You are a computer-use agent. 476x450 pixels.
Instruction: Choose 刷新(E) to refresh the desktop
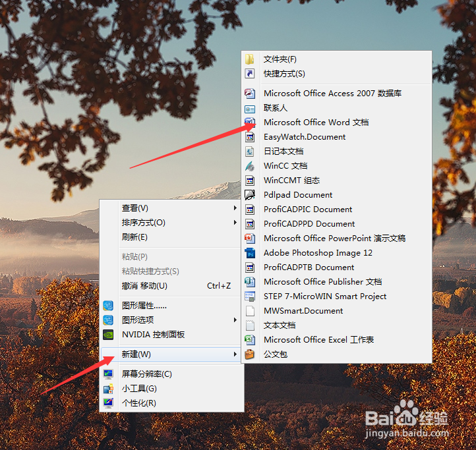point(171,237)
